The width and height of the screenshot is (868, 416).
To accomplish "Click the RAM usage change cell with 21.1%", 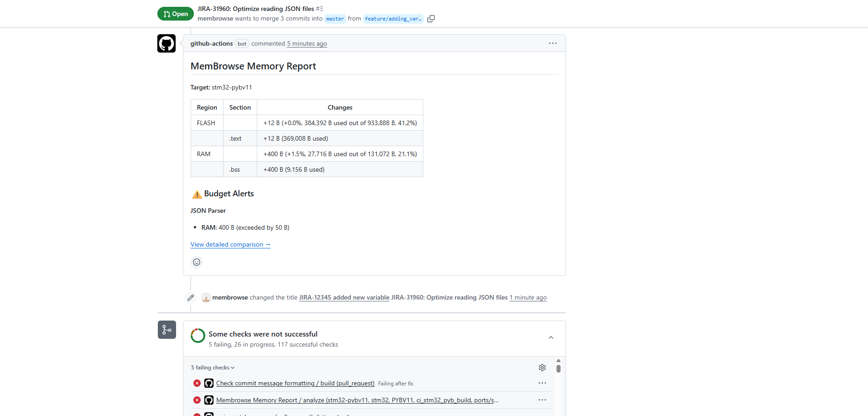I will point(340,154).
